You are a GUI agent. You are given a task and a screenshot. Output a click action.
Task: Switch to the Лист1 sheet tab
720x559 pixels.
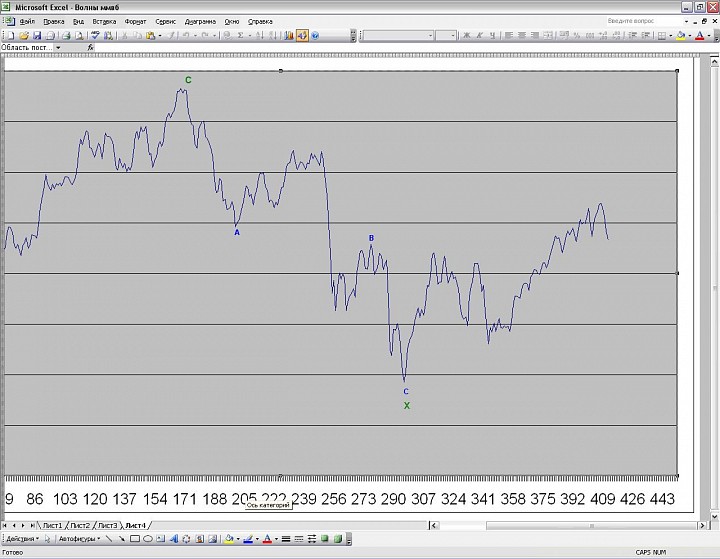(52, 525)
